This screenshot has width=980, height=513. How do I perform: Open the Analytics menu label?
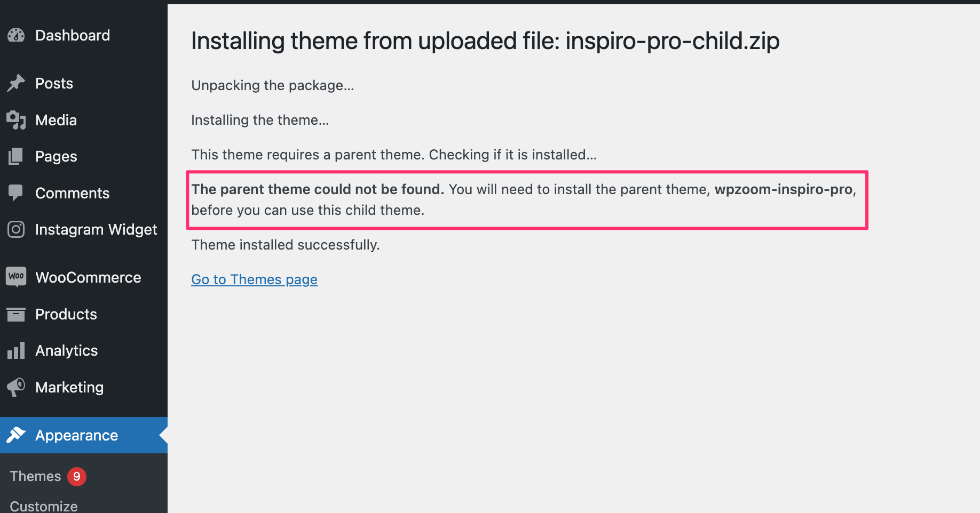pos(67,350)
